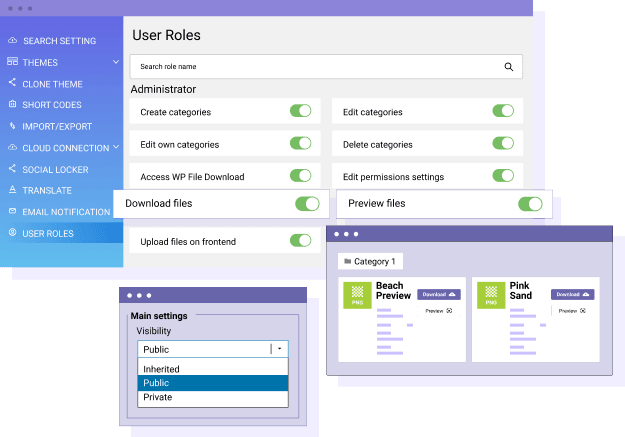Click the Email Notification envelope icon

12,212
